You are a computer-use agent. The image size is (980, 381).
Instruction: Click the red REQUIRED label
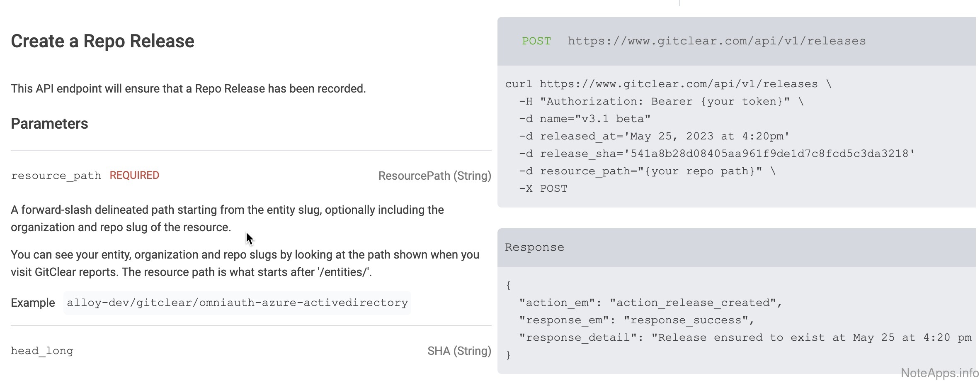point(134,175)
